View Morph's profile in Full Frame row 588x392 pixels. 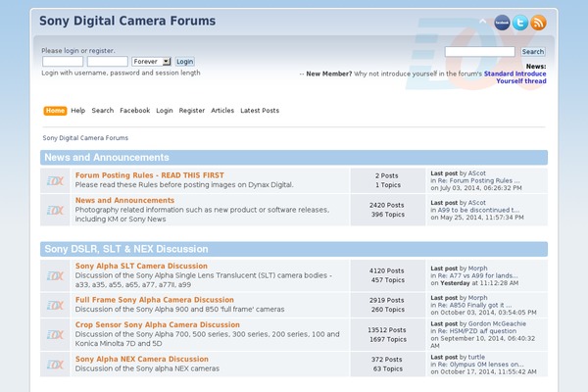click(478, 298)
